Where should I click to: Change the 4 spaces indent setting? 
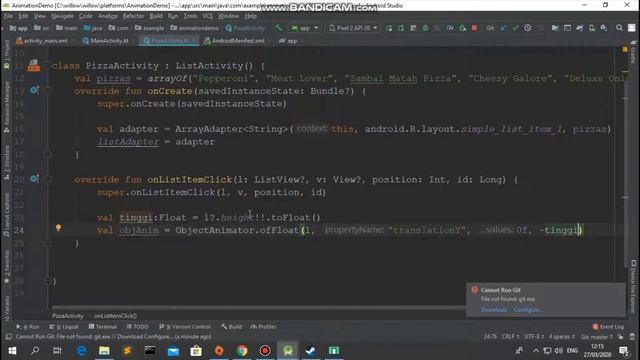click(562, 337)
